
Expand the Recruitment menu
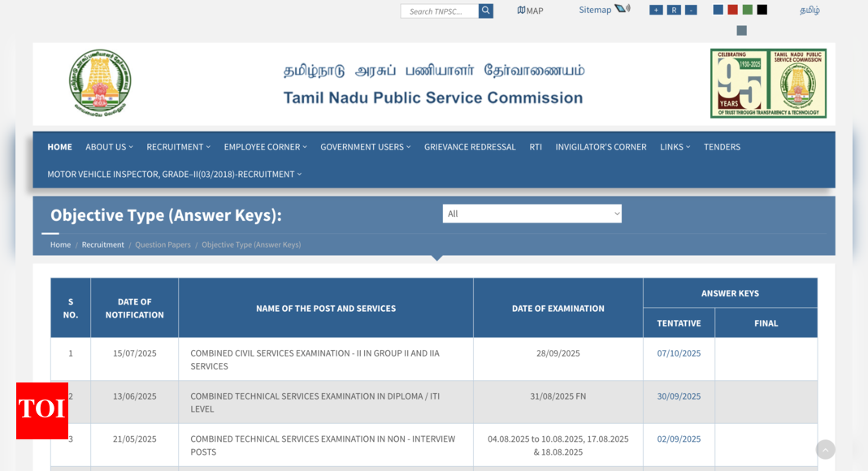[x=178, y=147]
